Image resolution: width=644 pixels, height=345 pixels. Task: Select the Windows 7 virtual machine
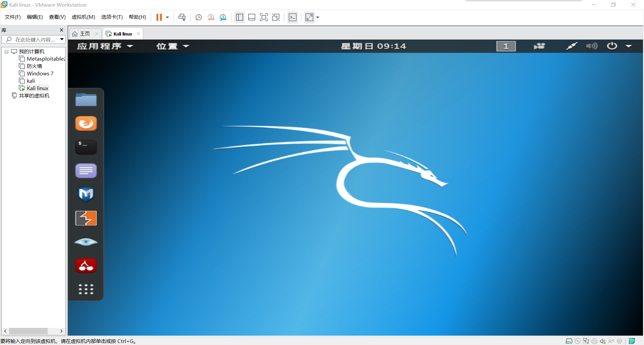pyautogui.click(x=39, y=73)
